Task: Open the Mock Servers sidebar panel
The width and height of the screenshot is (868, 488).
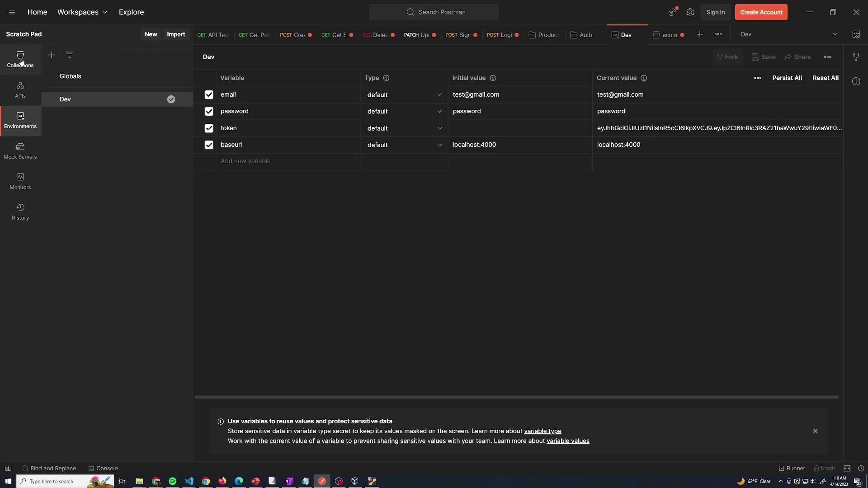Action: coord(20,150)
